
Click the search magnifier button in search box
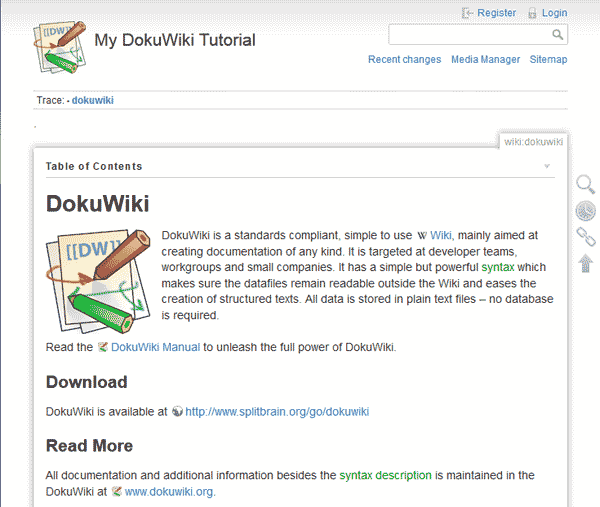point(558,35)
